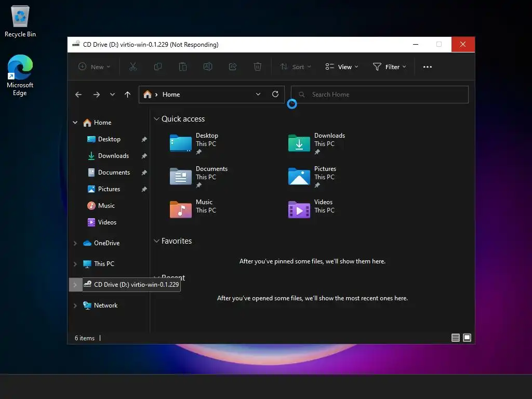Expand the Network tree node
This screenshot has height=399, width=532.
(75, 305)
